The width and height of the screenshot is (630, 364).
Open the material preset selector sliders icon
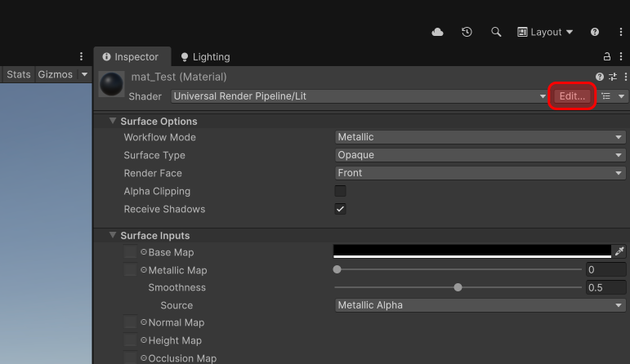pos(613,77)
